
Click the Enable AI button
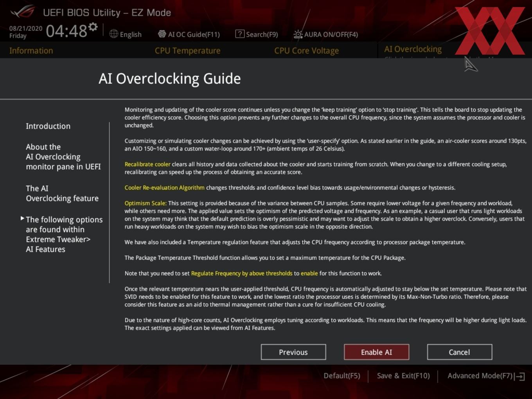point(376,352)
